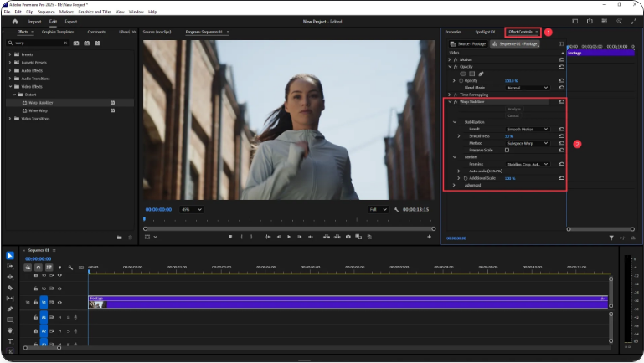
Task: Toggle V1 track visibility eye
Action: [60, 303]
